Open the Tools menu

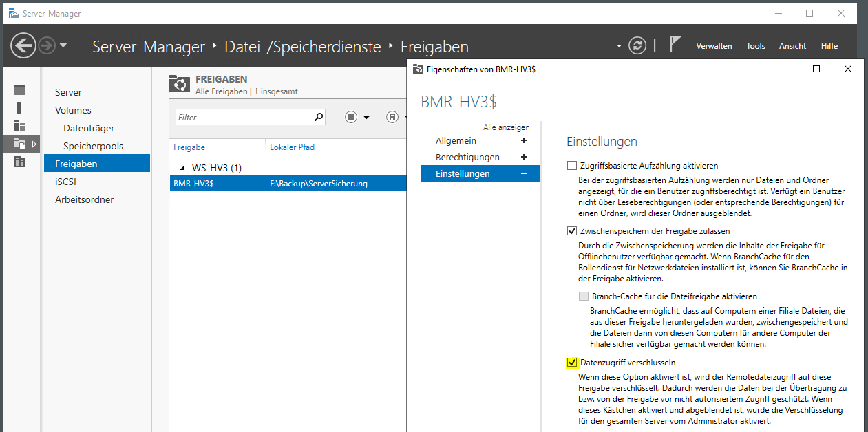[756, 46]
